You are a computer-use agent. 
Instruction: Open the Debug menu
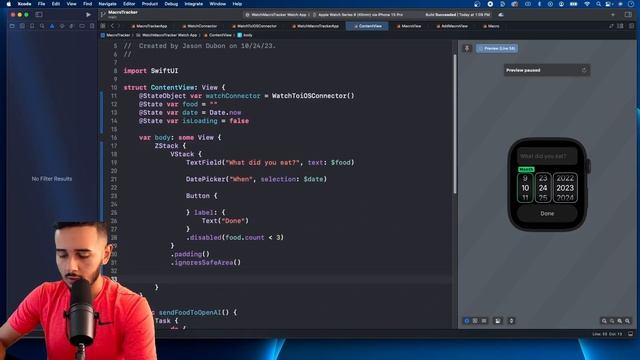coord(171,4)
